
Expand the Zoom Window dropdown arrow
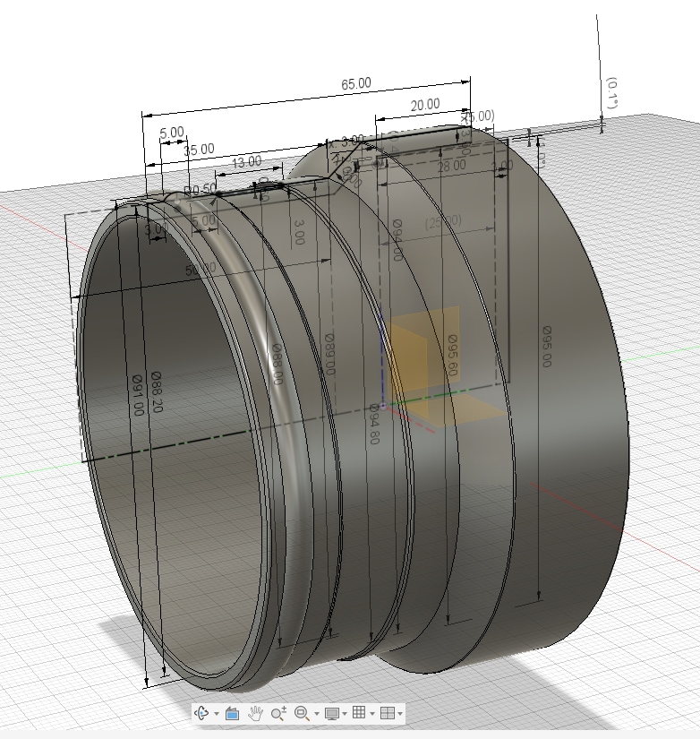pos(317,714)
